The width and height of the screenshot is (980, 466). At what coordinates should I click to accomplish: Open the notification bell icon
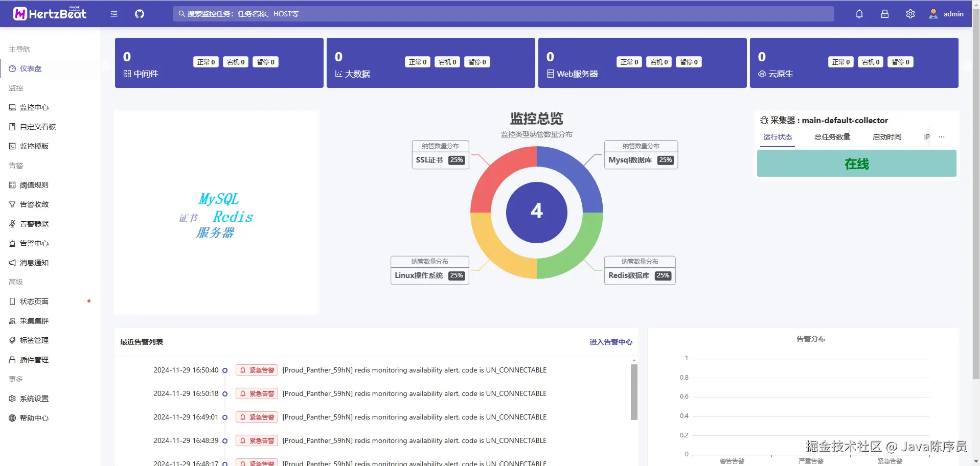click(859, 14)
